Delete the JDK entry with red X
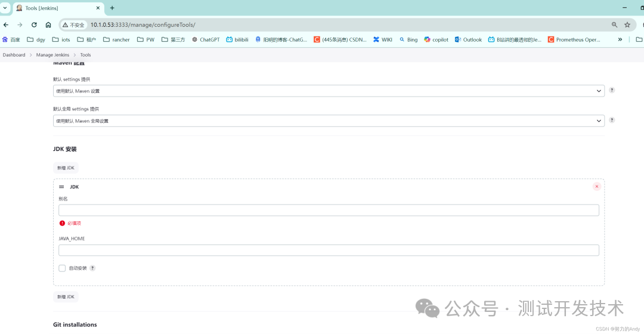Screen dimensions: 644x334 [597, 187]
